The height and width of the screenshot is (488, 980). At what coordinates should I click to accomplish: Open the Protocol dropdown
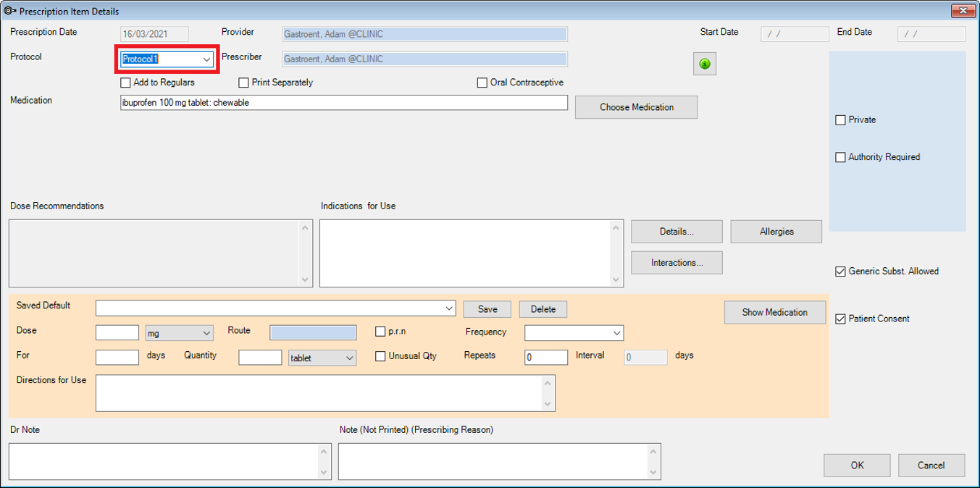tap(206, 59)
